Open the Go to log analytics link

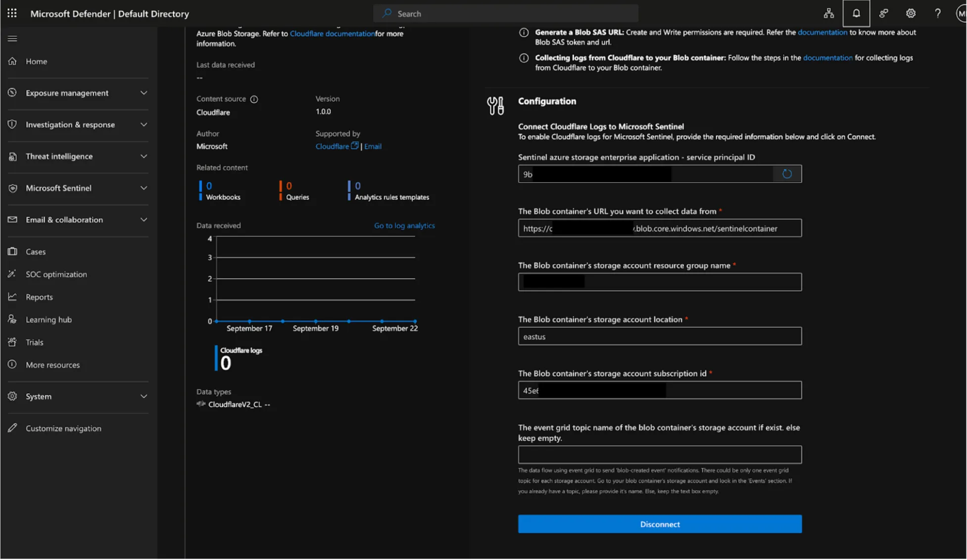(x=404, y=225)
